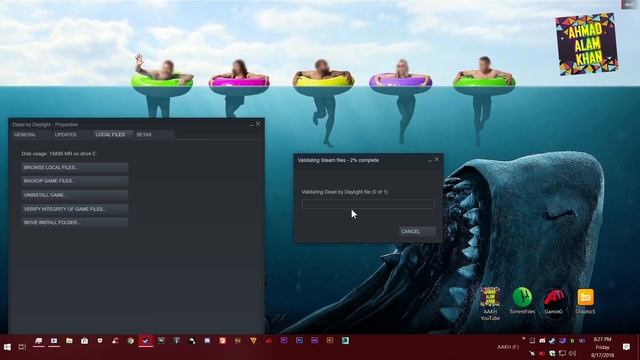Click Verify Integrity of Game Files
640x360 pixels.
(x=75, y=209)
